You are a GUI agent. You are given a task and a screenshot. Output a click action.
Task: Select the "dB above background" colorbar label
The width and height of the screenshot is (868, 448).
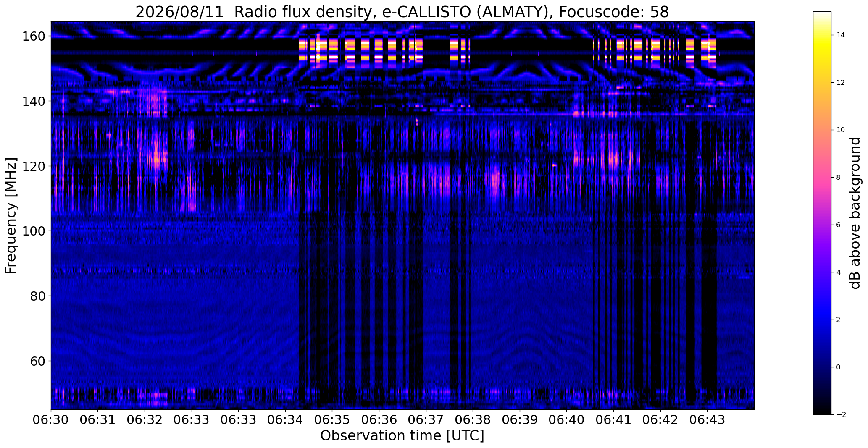click(855, 213)
